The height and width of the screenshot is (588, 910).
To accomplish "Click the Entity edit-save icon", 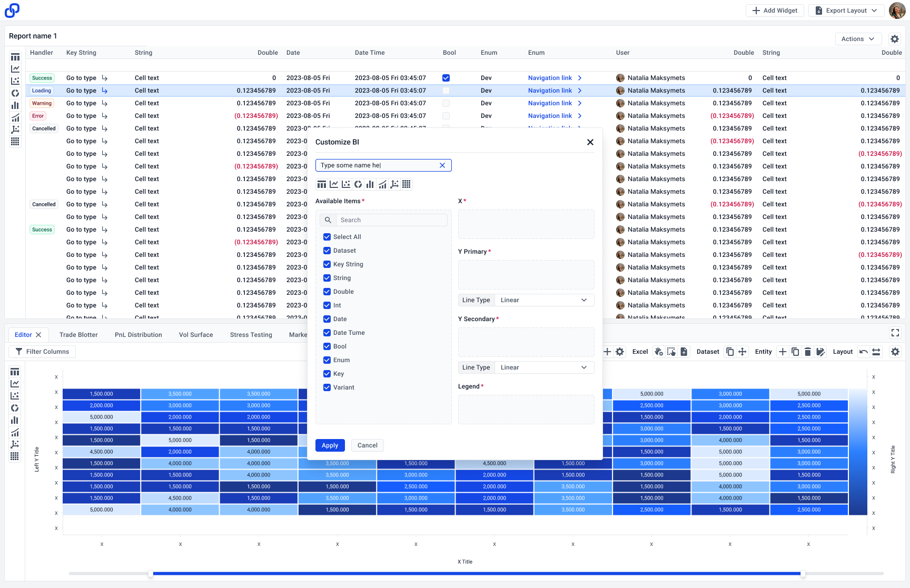I will [x=820, y=352].
